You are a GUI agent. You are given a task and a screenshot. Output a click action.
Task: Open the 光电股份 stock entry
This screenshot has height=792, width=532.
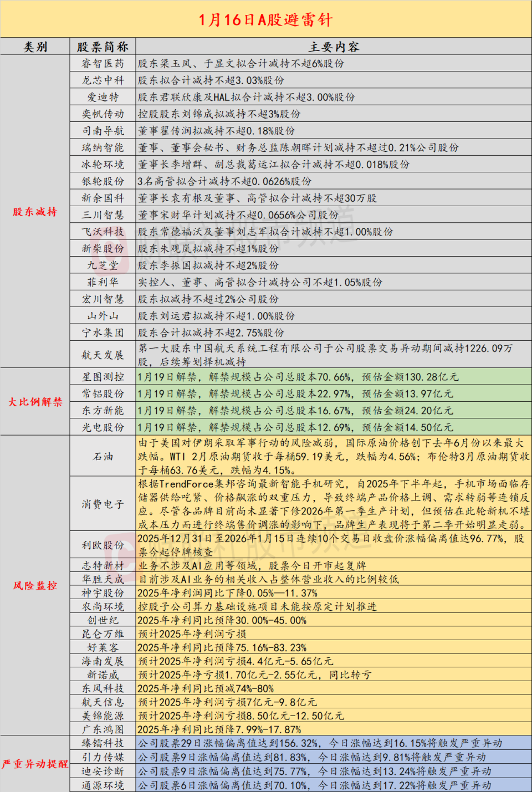pos(101,427)
